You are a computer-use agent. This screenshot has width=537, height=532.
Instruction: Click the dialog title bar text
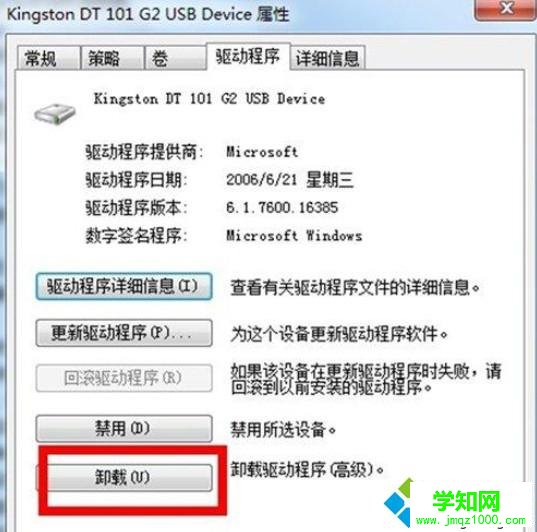pyautogui.click(x=148, y=14)
